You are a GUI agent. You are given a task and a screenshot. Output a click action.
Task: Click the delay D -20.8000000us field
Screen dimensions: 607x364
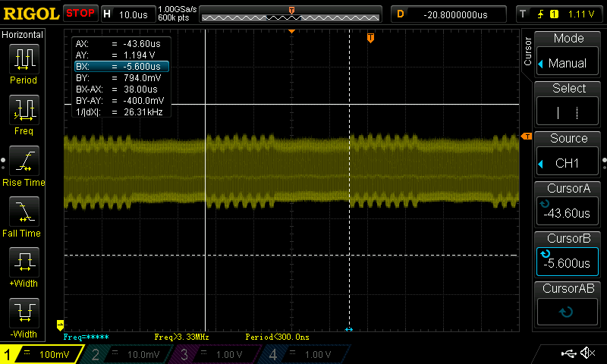(x=448, y=14)
